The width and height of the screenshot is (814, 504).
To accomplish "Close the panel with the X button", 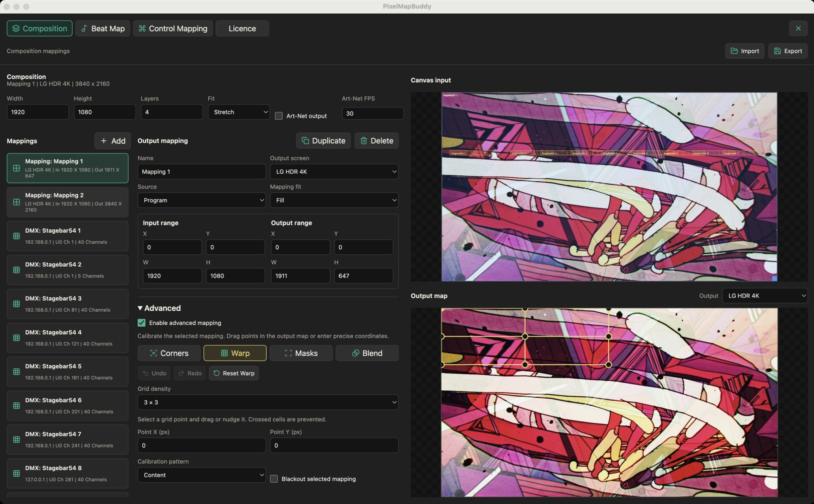I will (x=798, y=29).
